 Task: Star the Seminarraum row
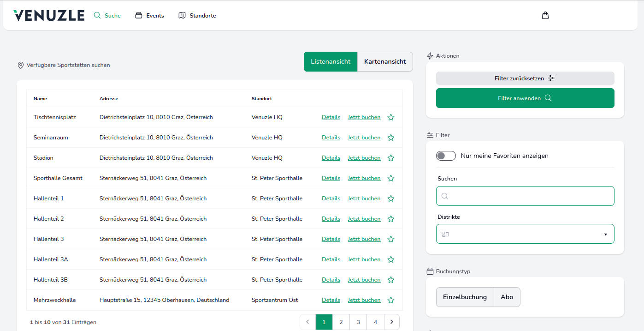pyautogui.click(x=391, y=138)
